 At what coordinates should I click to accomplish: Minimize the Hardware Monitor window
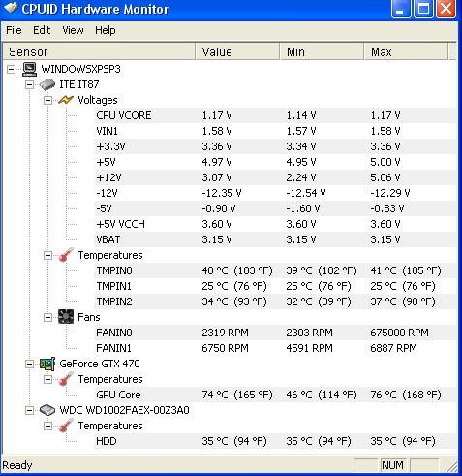pos(401,9)
